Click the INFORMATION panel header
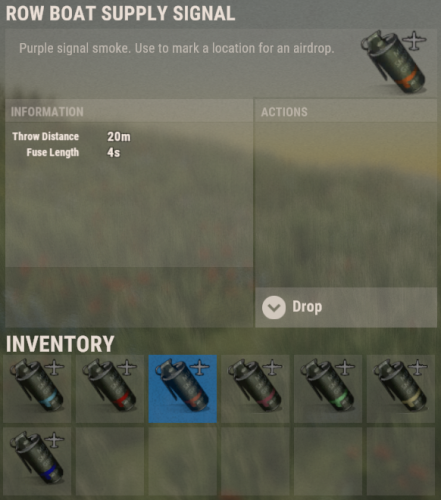 [x=129, y=112]
